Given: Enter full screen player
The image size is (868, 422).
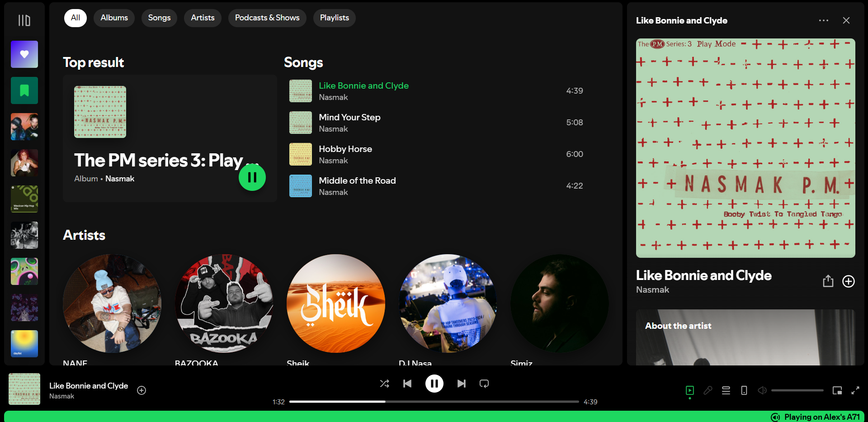Looking at the screenshot, I should (855, 390).
